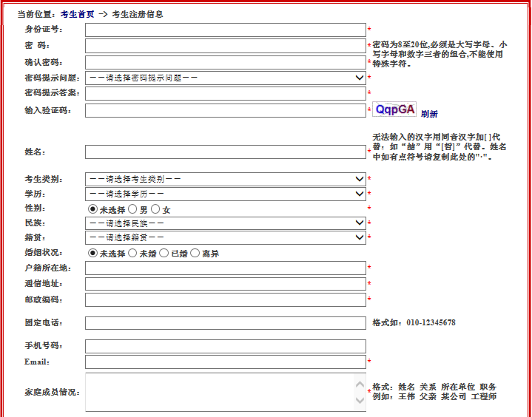Choose 已婚 marital status option
Viewport: 532px width, 417px height.
click(x=164, y=254)
